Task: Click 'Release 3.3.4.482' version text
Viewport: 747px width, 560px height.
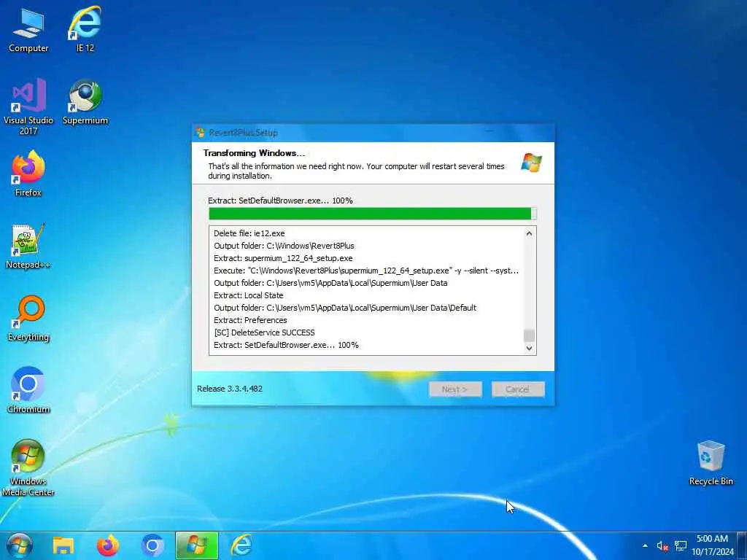Action: point(230,389)
